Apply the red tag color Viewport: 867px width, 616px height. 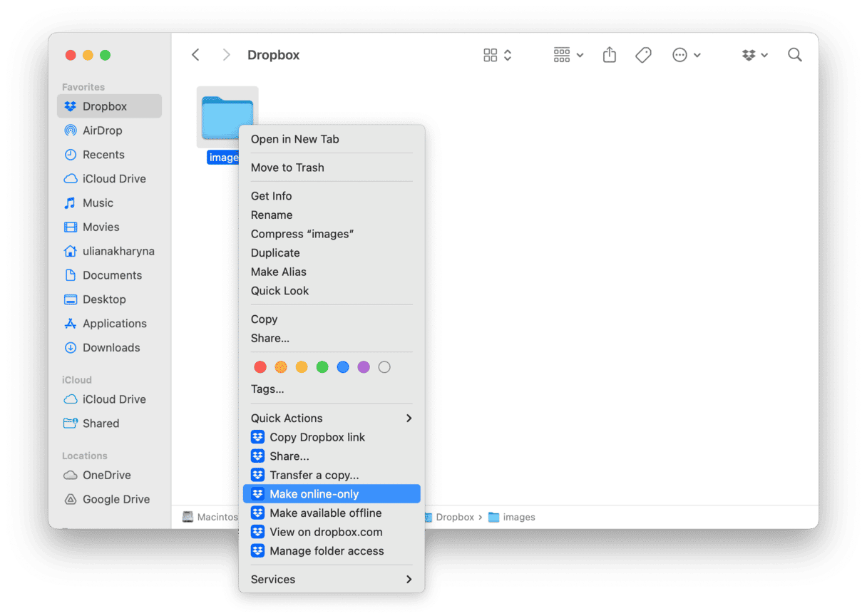pos(260,367)
